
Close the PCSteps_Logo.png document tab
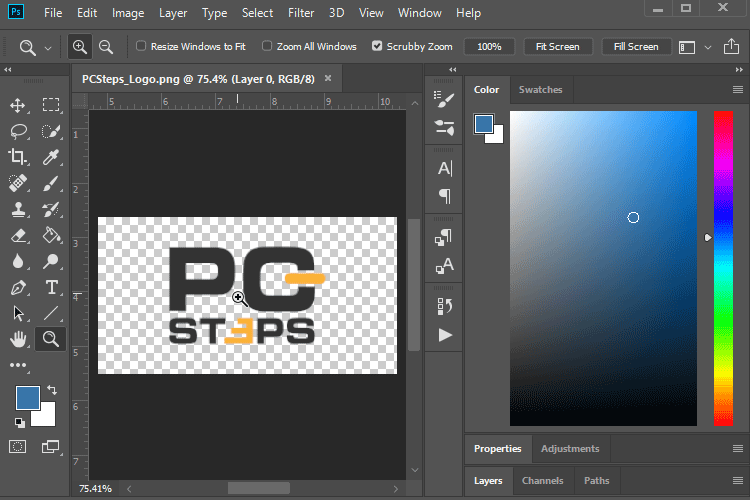[328, 78]
